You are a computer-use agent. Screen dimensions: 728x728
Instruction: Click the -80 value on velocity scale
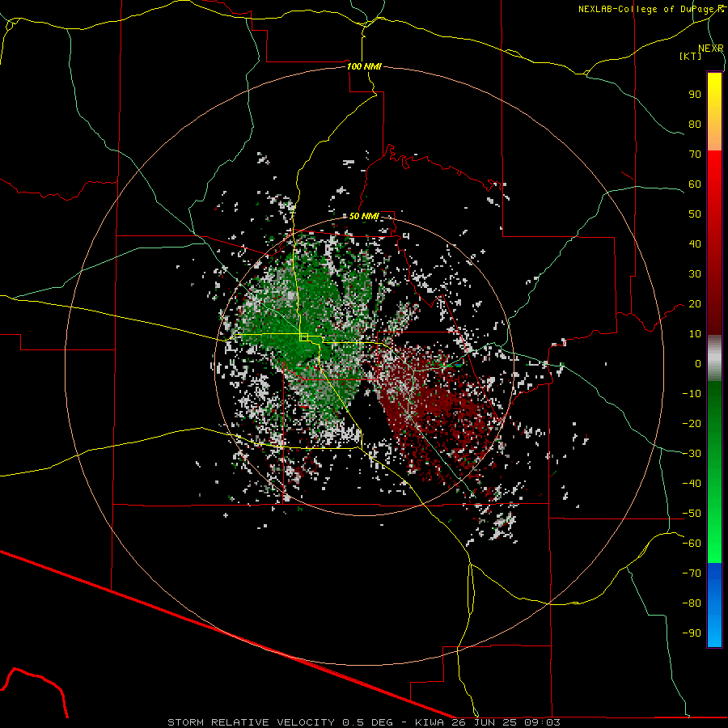(692, 603)
